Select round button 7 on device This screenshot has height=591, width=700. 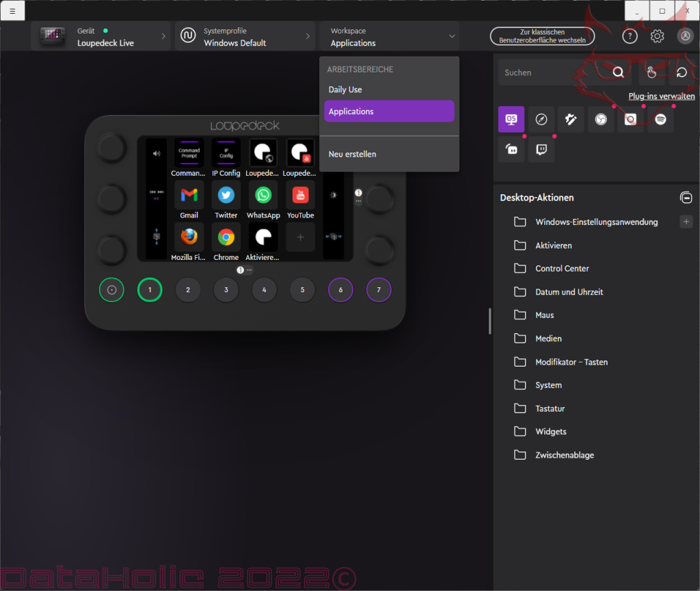pos(379,290)
